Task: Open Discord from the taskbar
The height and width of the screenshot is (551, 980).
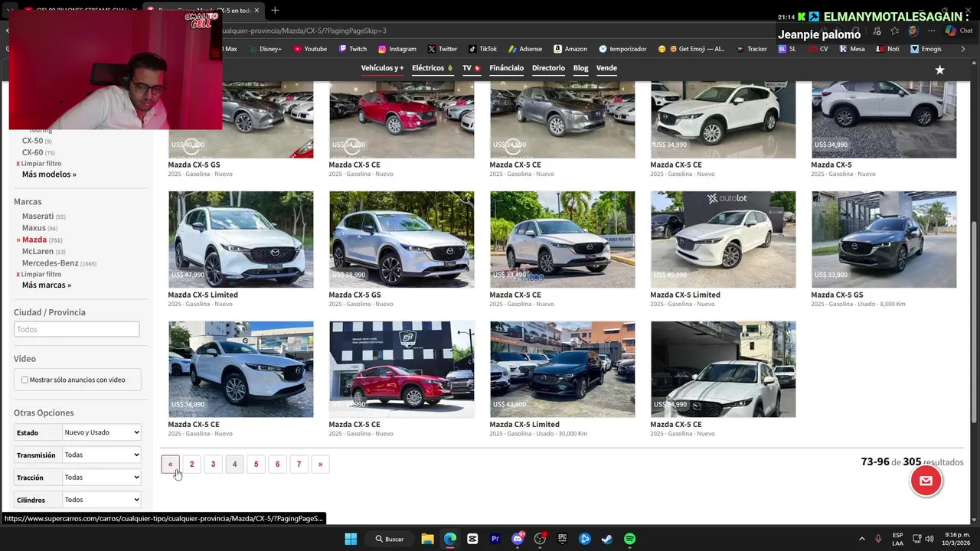Action: click(x=518, y=539)
